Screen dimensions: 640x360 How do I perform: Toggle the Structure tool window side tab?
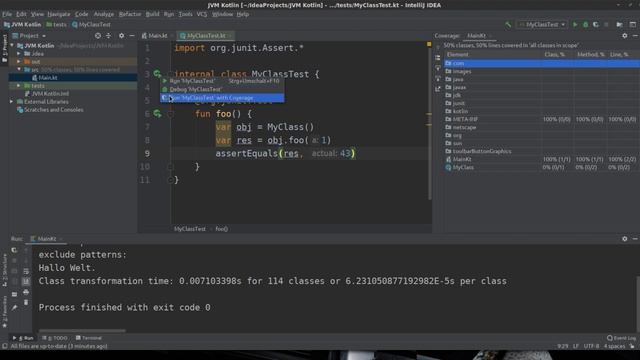coord(4,271)
